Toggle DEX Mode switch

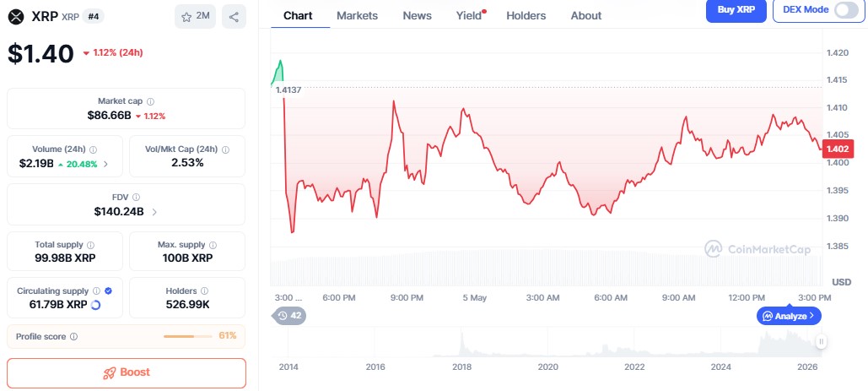click(x=846, y=10)
